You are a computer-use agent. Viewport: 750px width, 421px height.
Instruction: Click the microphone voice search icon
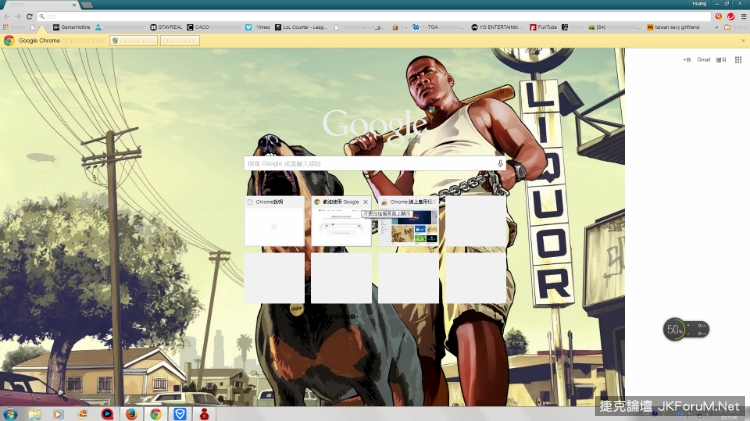tap(500, 163)
